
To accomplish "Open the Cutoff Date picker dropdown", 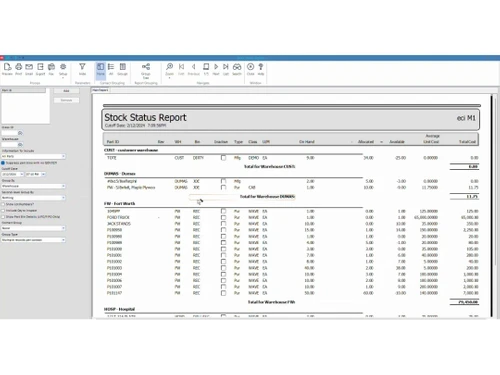I will coord(22,174).
